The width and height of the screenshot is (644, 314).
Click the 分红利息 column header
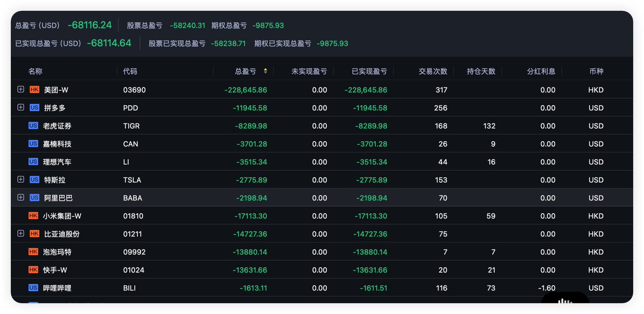click(x=541, y=71)
